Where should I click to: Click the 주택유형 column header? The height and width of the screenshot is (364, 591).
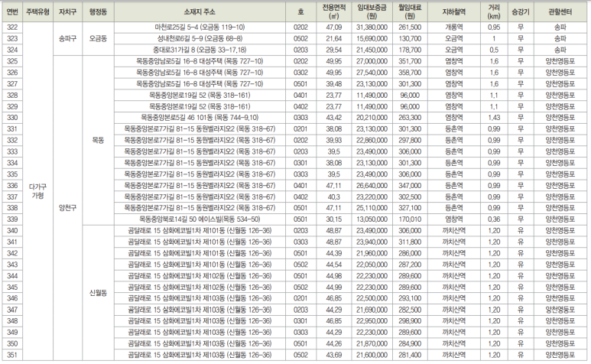point(37,12)
